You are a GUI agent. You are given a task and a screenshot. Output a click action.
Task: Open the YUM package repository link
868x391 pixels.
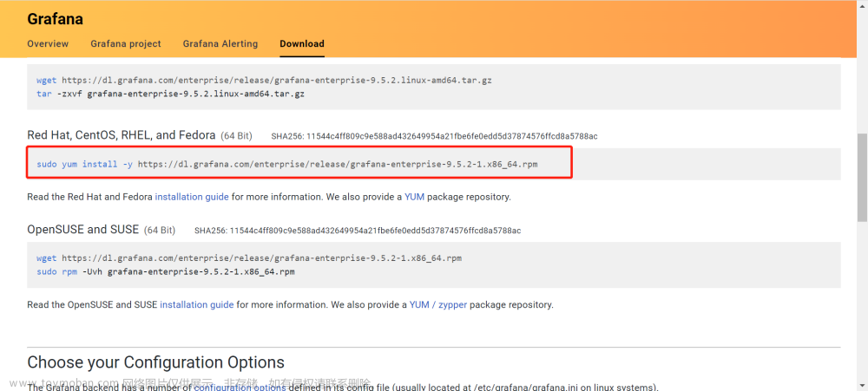pyautogui.click(x=415, y=196)
